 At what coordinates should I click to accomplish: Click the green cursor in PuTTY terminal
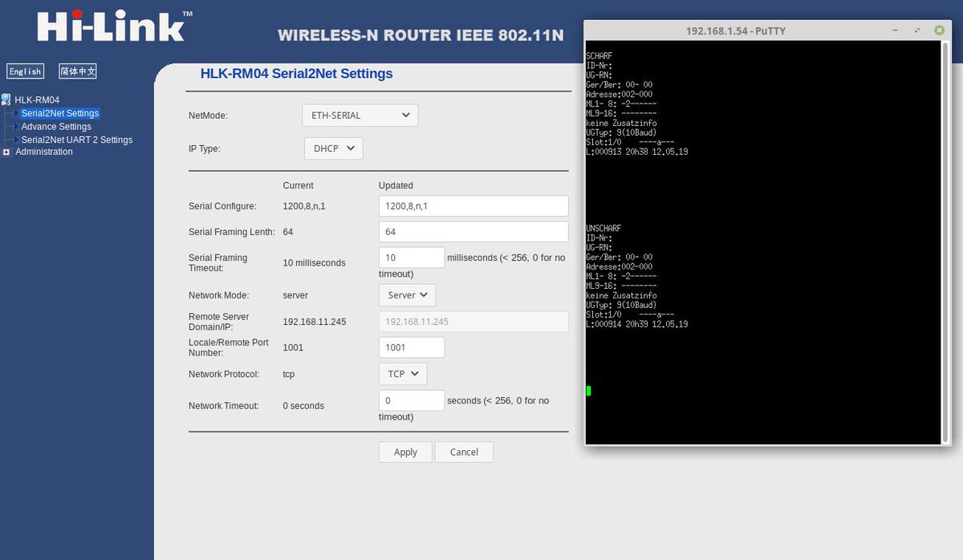tap(588, 391)
